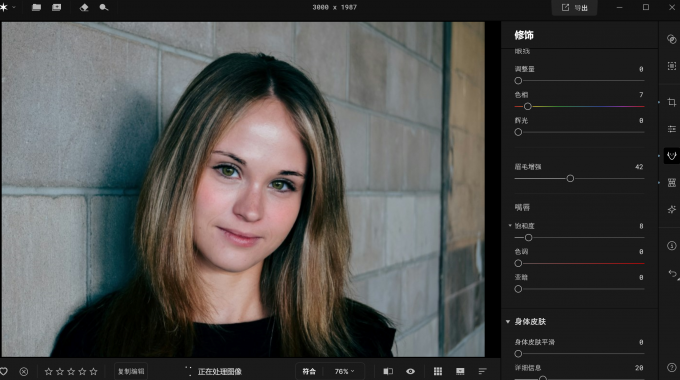Image resolution: width=680 pixels, height=380 pixels.
Task: Click the rainbow 色相 hue slider
Action: [x=579, y=106]
